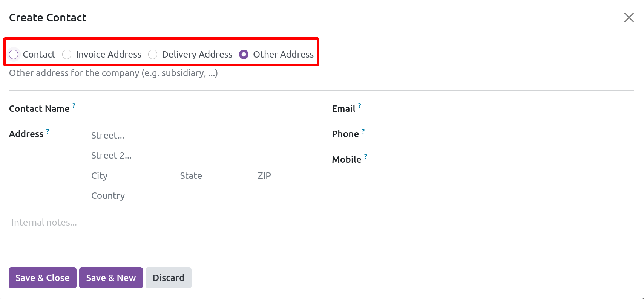
Task: Select the Contact radio option
Action: [x=14, y=55]
